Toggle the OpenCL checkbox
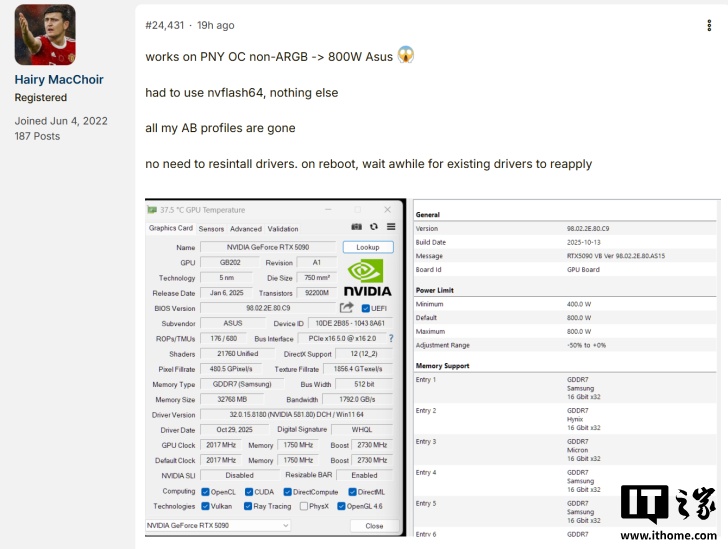Viewport: 728px width, 549px height. pos(205,491)
